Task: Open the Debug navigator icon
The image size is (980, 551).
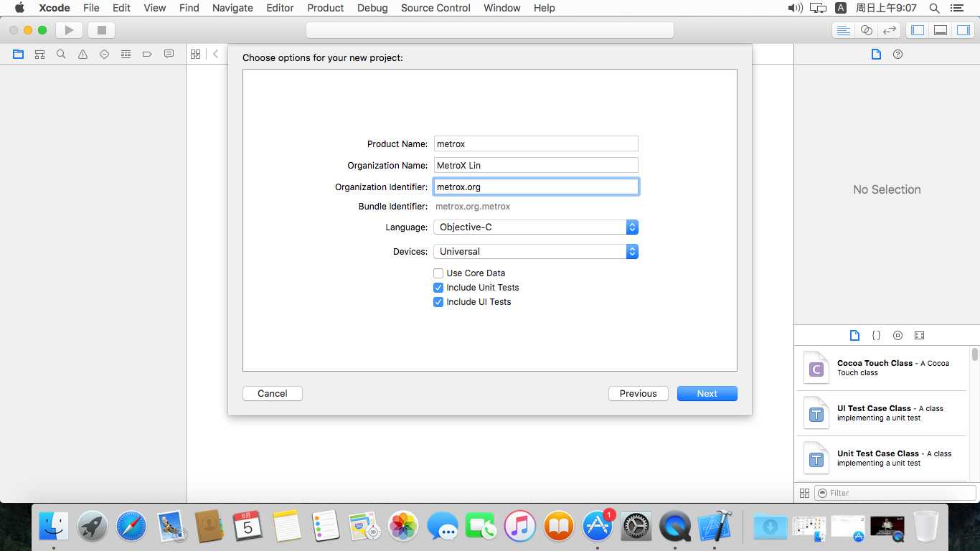Action: [126, 54]
